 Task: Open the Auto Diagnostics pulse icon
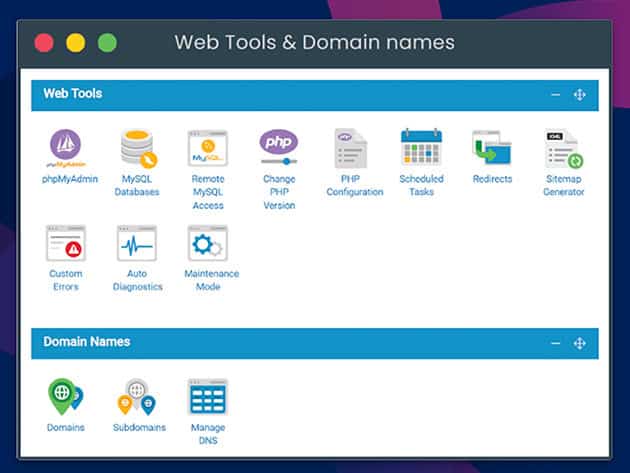tap(137, 243)
